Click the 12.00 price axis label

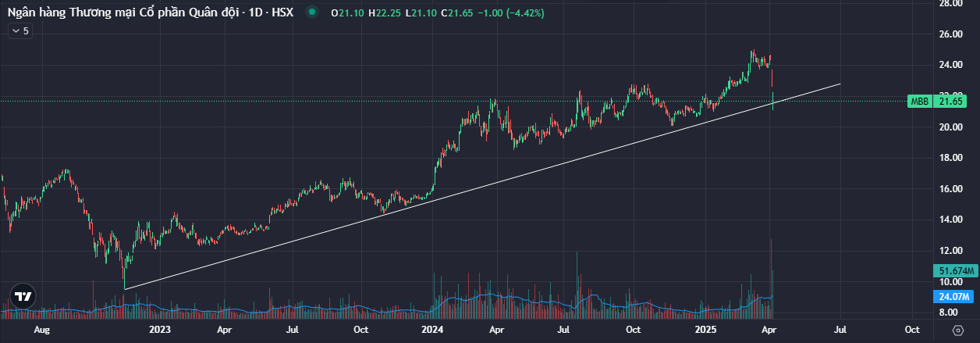pyautogui.click(x=950, y=251)
